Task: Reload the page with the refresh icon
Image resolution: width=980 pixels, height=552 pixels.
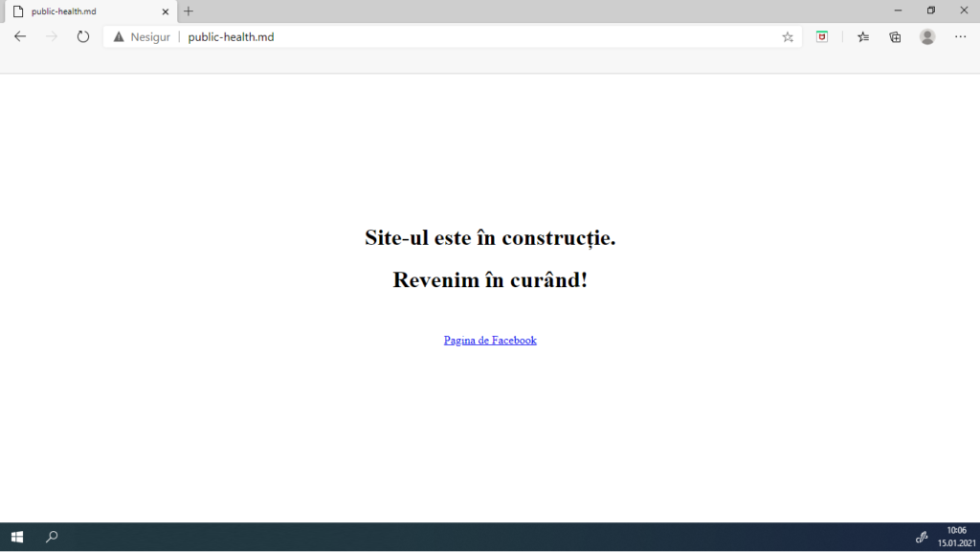Action: tap(83, 36)
